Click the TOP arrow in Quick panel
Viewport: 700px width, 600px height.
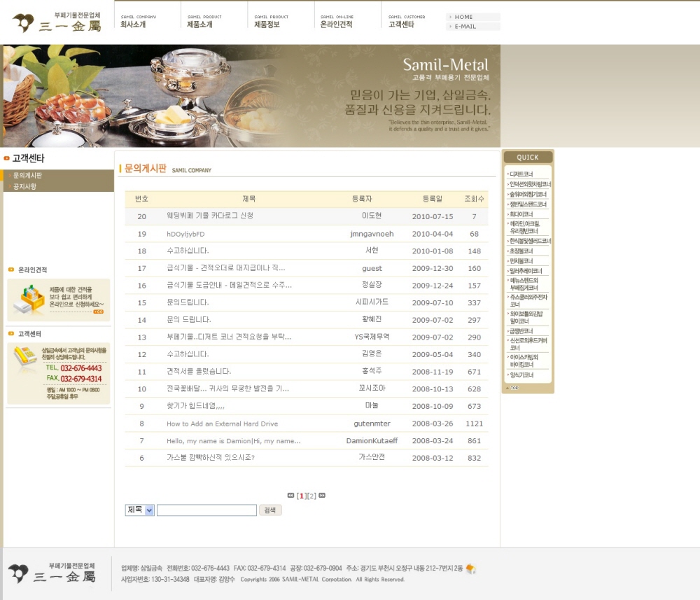pos(512,387)
